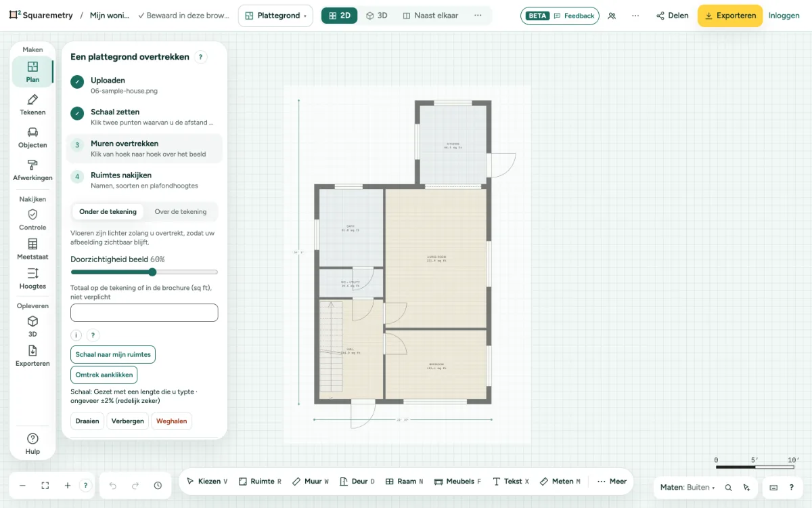Open the more options menu beside Delen
This screenshot has height=508, width=812.
[635, 16]
